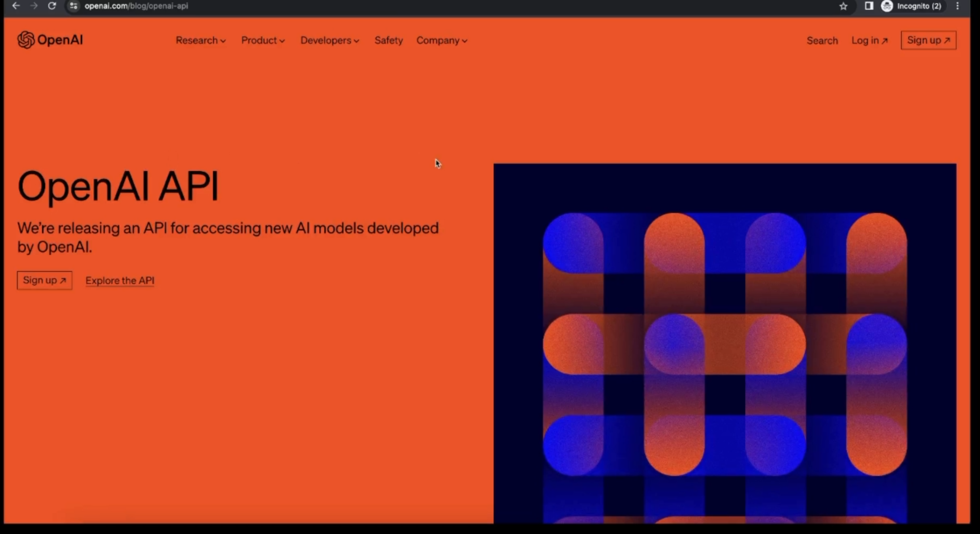Viewport: 980px width, 534px height.
Task: Click the browser forward arrow
Action: point(34,6)
